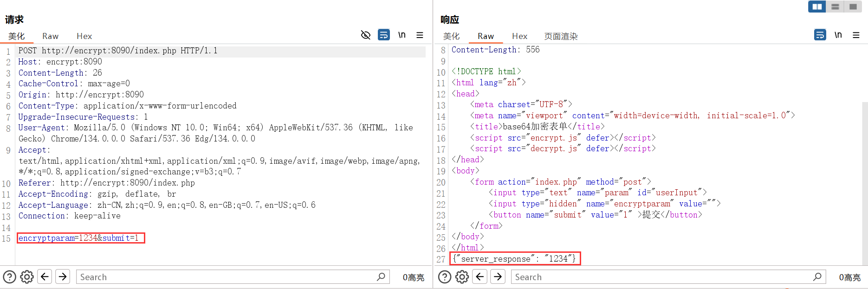Go to previous search match in response

(480, 277)
